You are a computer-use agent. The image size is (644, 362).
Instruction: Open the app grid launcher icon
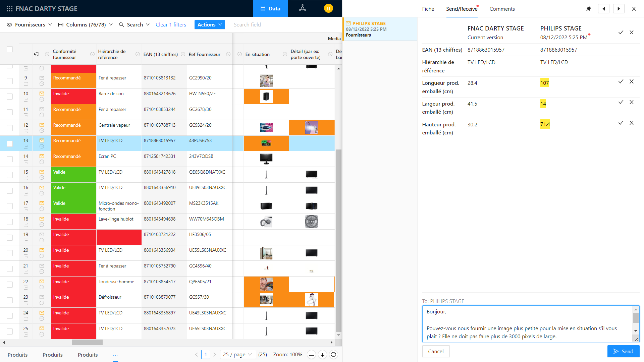[9, 9]
